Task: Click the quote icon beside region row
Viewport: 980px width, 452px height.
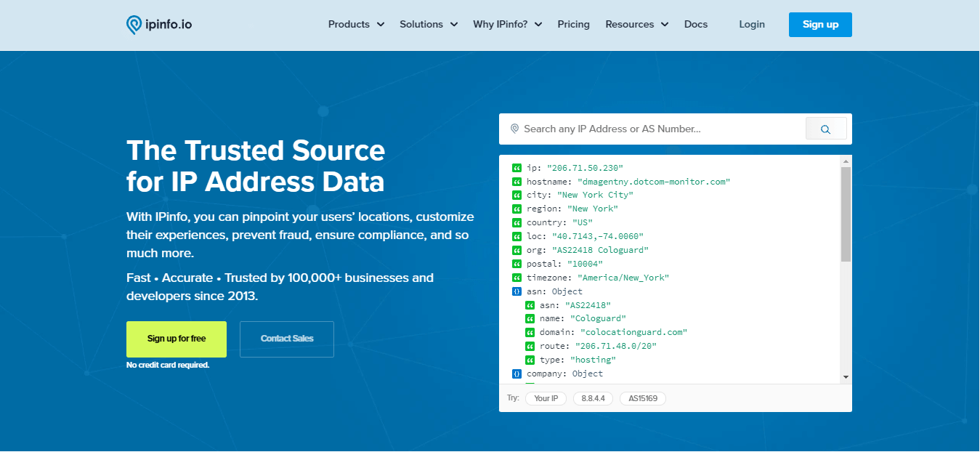Action: pyautogui.click(x=517, y=209)
